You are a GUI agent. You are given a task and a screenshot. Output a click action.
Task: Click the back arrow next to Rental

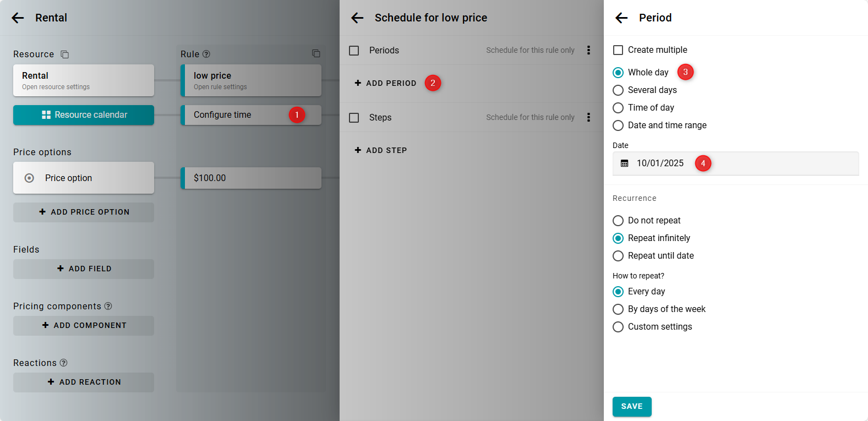(18, 18)
